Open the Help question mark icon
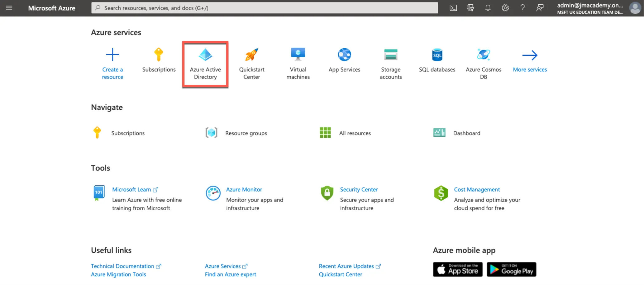Image resolution: width=644 pixels, height=285 pixels. [522, 8]
